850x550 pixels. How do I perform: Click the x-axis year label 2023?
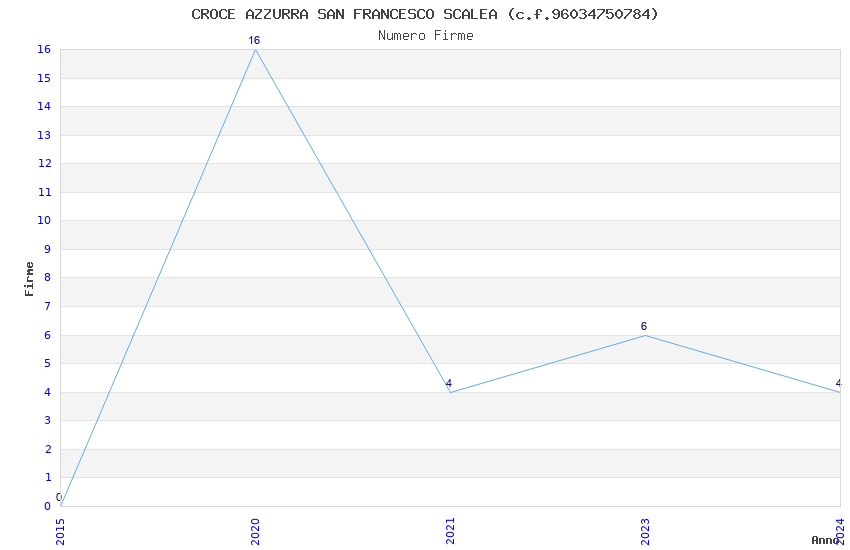point(645,532)
